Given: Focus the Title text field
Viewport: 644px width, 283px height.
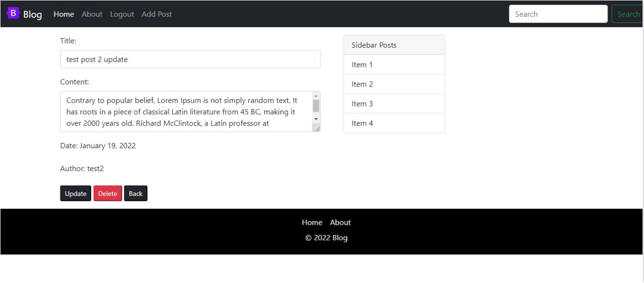Looking at the screenshot, I should point(190,59).
